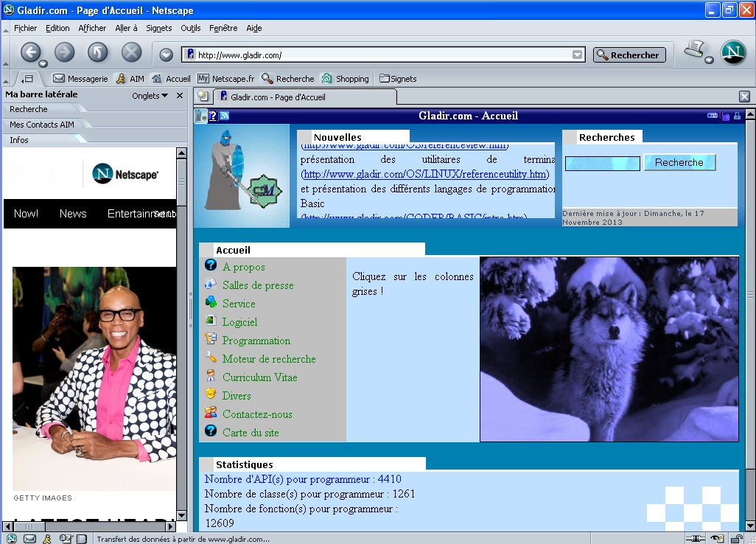Click the Back navigation button
Viewport: 756px width, 544px height.
click(30, 52)
